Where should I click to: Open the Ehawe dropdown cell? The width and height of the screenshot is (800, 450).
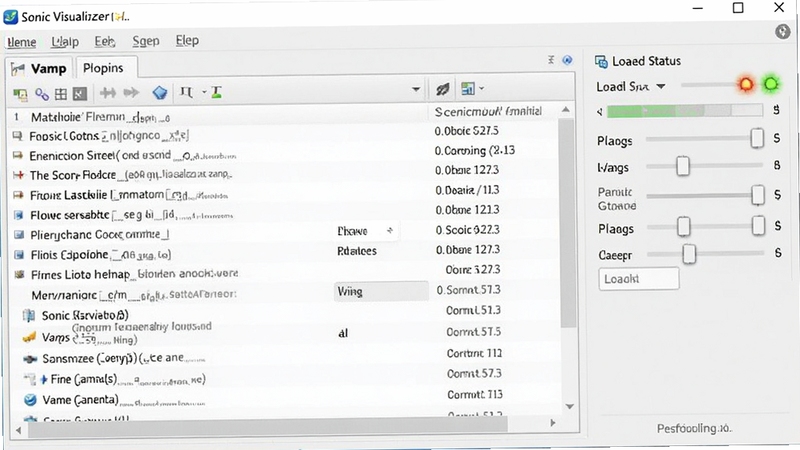pos(366,231)
